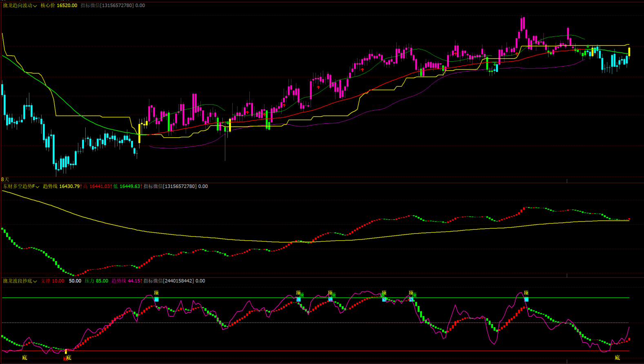Screen dimensions: 644x364
Task: Click the yellow 趋势线 16430.79 label
Action: [x=62, y=187]
